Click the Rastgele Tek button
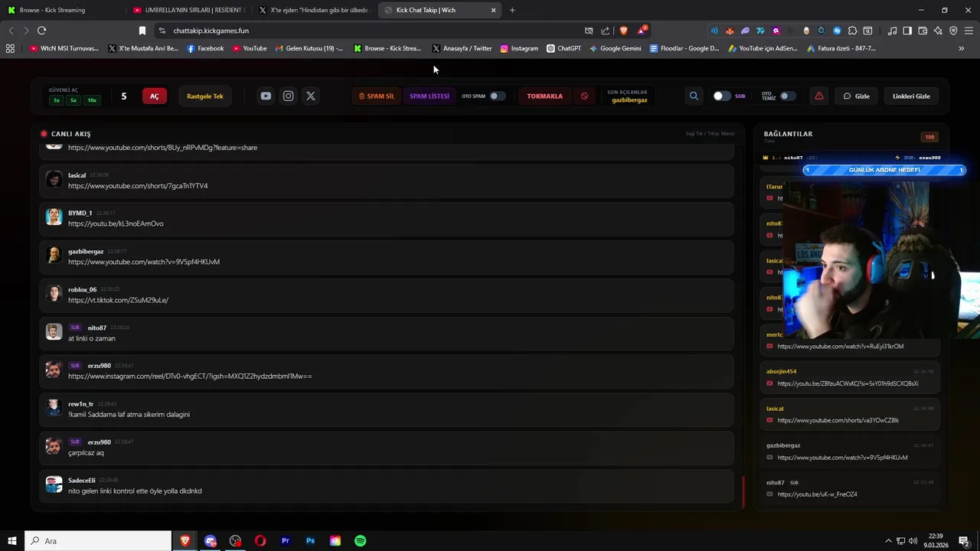Image resolution: width=980 pixels, height=551 pixels. 205,96
